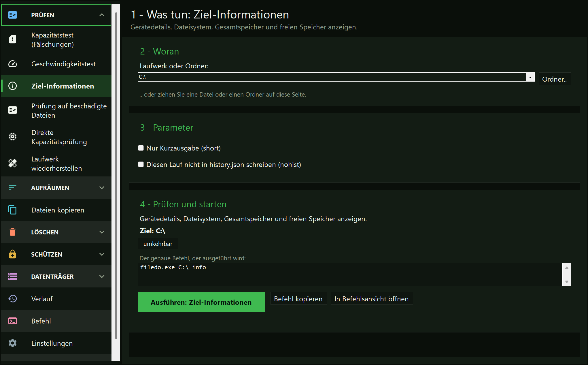The image size is (588, 365).
Task: Expand the LÖSCHEN section chevron
Action: pos(102,232)
